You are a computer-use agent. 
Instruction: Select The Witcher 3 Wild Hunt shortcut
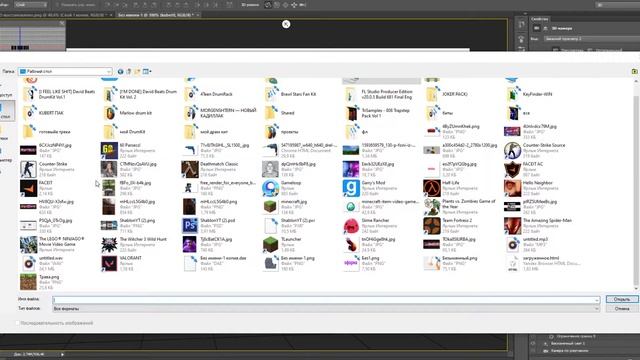click(134, 244)
